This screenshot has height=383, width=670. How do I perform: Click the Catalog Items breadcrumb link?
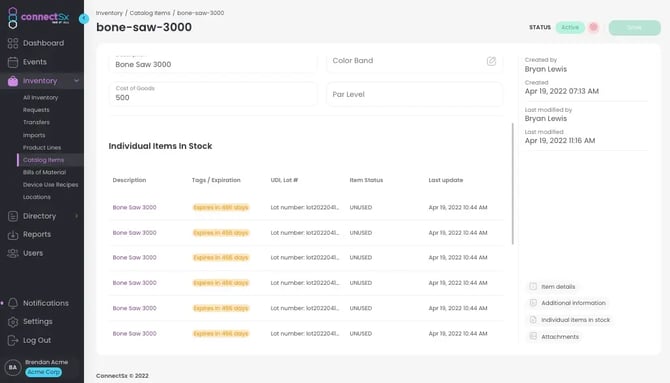(150, 13)
